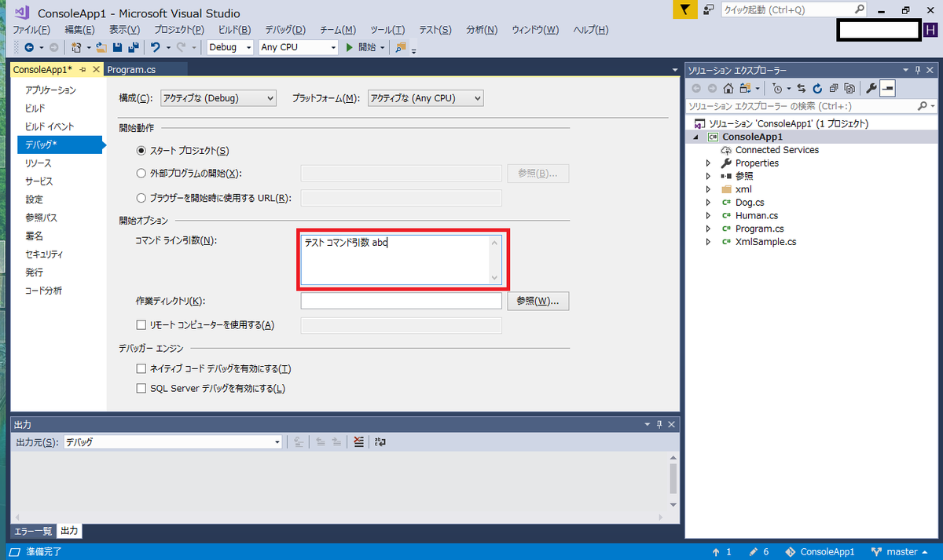
Task: Click the Navigate Backward toolbar arrow
Action: coord(28,47)
